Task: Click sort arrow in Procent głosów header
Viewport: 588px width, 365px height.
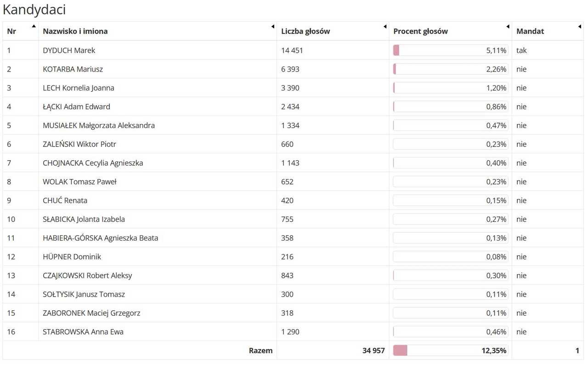Action: click(508, 26)
